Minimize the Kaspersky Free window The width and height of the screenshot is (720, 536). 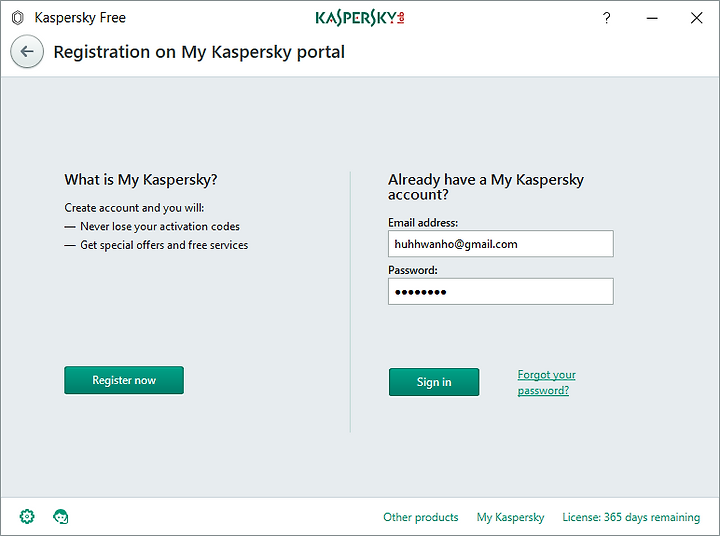coord(652,18)
